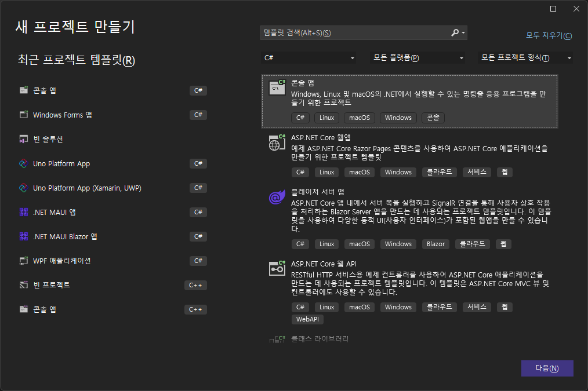Open the C# language filter dropdown
The height and width of the screenshot is (391, 588).
308,58
